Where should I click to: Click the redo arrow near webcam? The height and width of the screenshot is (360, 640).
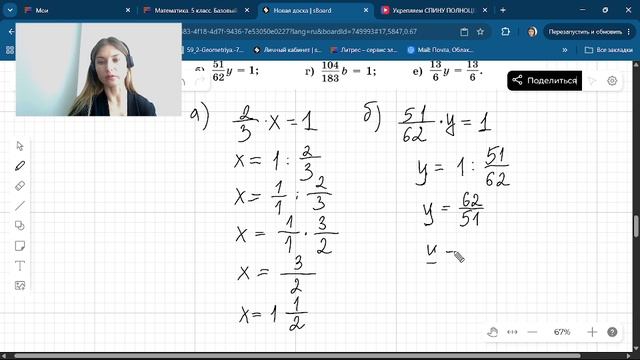pos(200,81)
